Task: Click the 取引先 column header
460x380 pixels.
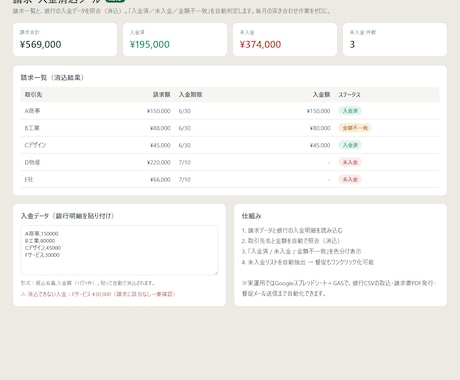Action: [33, 95]
